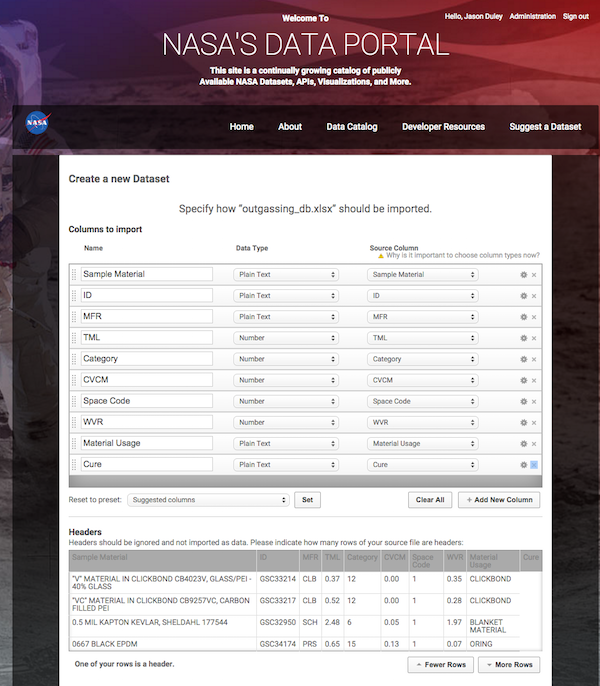This screenshot has height=686, width=600.
Task: Click the Set preset button
Action: [x=307, y=500]
